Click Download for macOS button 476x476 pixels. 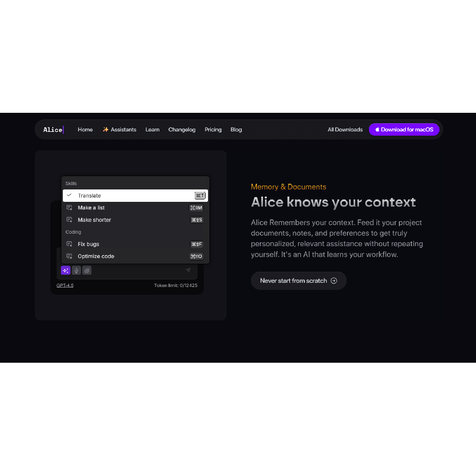(x=404, y=129)
